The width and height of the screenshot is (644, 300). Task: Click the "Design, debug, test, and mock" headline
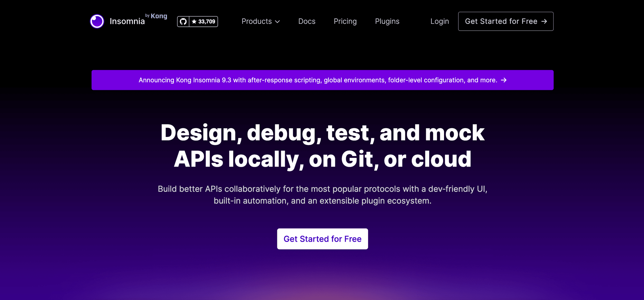(x=322, y=133)
